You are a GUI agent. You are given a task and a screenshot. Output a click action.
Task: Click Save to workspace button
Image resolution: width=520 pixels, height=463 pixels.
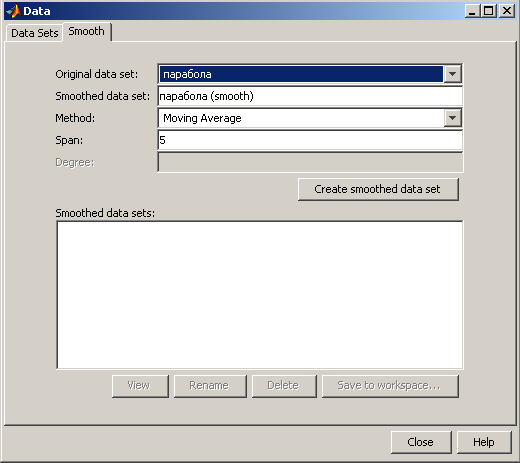tap(390, 386)
